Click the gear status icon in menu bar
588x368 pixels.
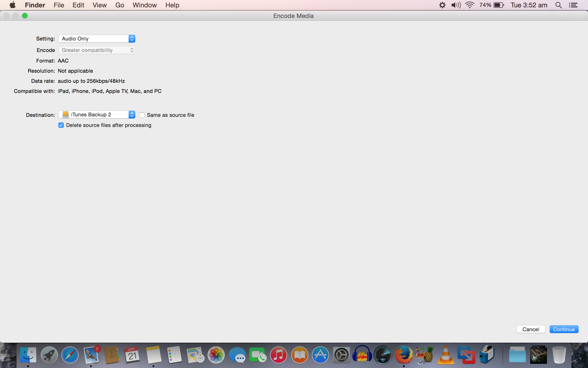[442, 5]
